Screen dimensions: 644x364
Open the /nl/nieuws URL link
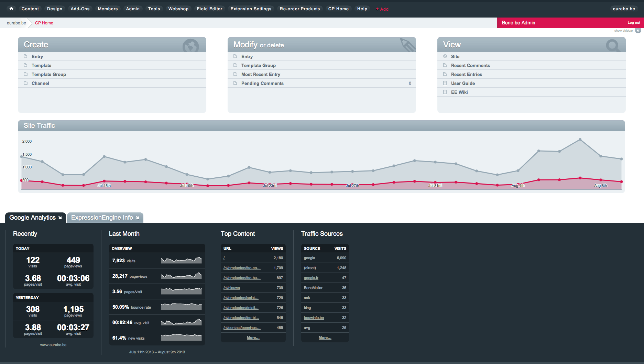pyautogui.click(x=231, y=288)
